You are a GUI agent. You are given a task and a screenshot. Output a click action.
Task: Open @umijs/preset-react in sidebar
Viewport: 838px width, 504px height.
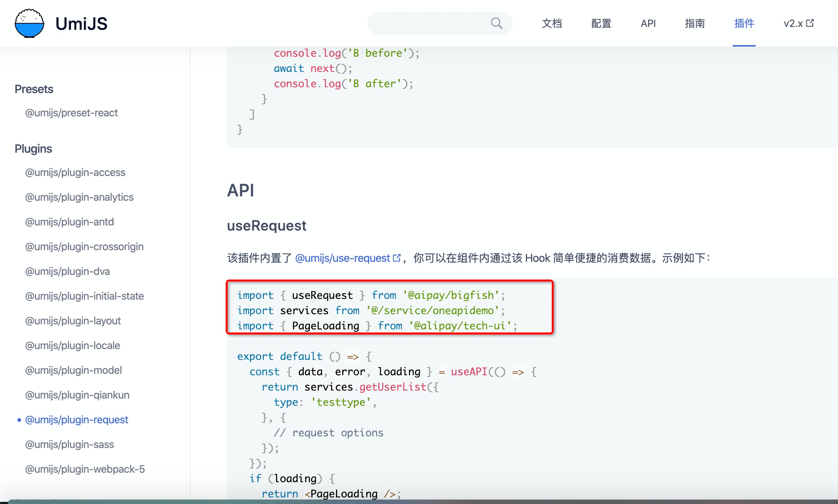coord(71,113)
